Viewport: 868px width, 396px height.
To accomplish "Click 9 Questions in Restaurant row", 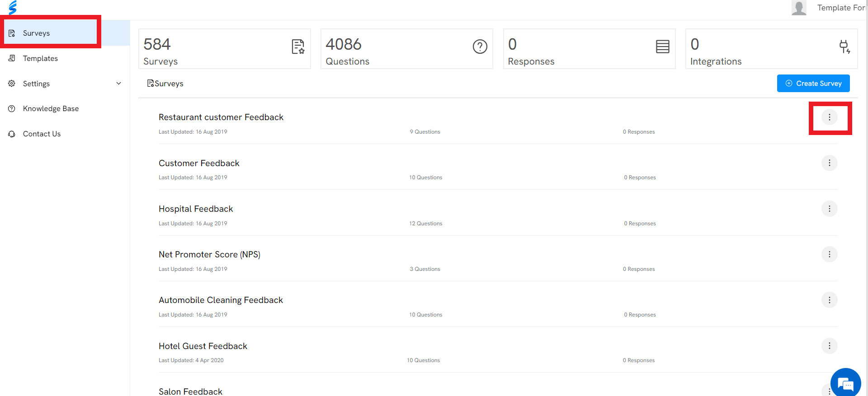I will (425, 132).
